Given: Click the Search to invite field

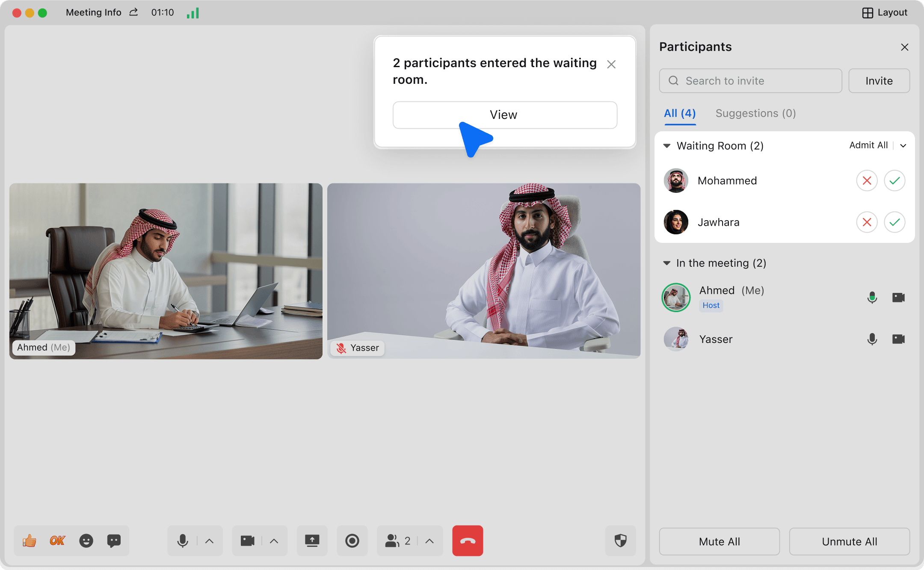Looking at the screenshot, I should pyautogui.click(x=751, y=81).
